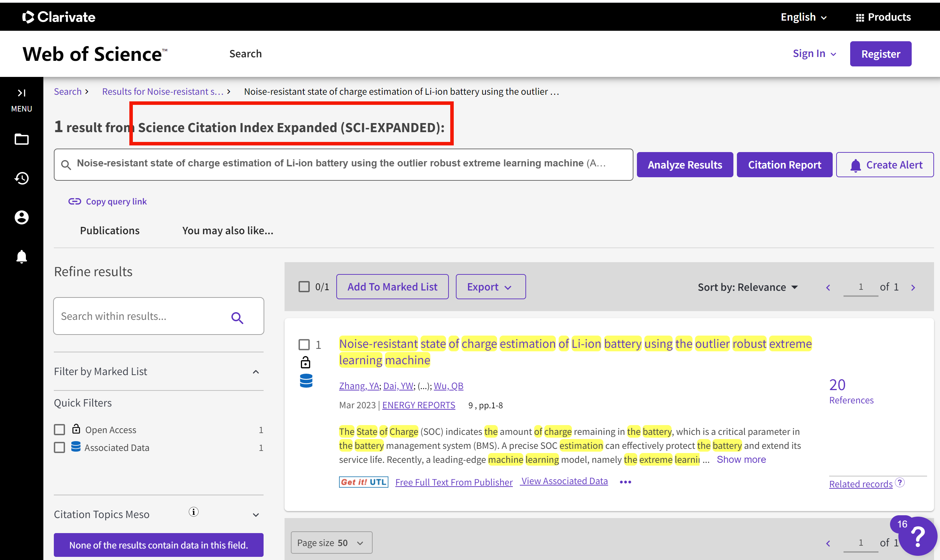Screen dimensions: 940x560
Task: Click search-within-results magnifier icon
Action: click(237, 318)
